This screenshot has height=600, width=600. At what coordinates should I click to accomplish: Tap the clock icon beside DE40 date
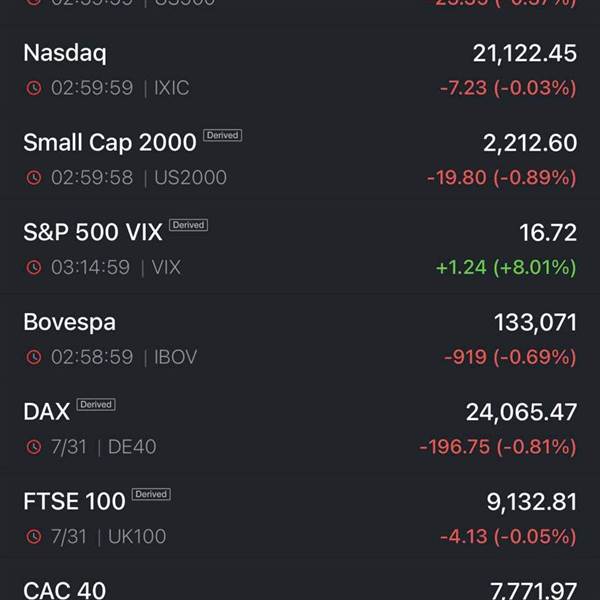coord(34,447)
